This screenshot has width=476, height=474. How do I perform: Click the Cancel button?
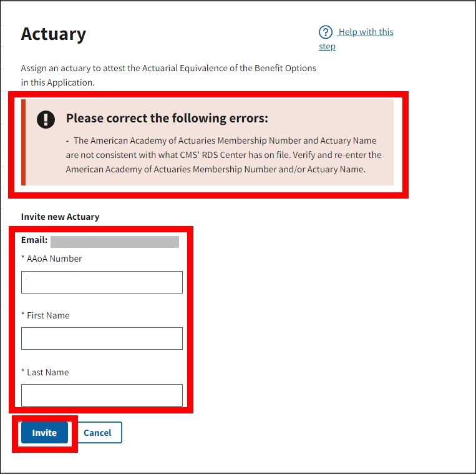point(98,433)
